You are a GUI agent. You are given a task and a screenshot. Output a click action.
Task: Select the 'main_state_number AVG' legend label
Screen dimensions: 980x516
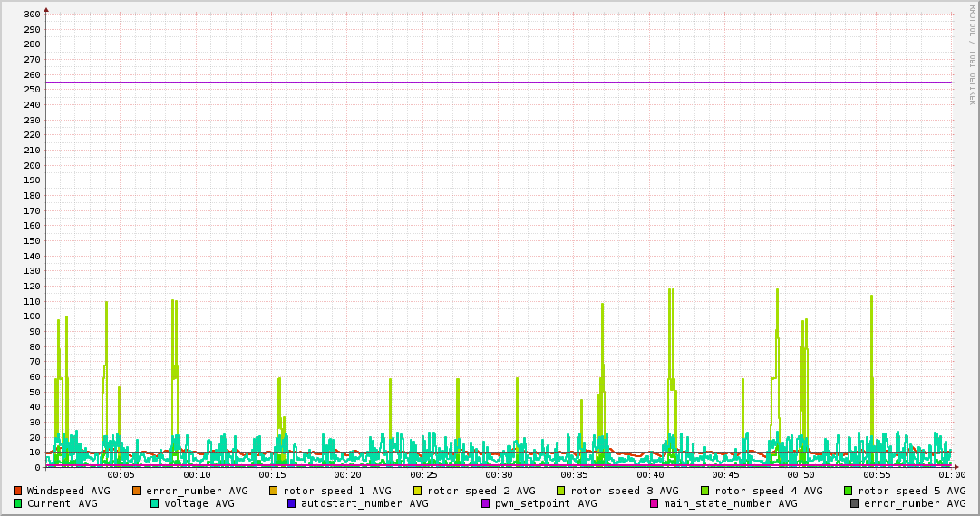click(x=731, y=503)
